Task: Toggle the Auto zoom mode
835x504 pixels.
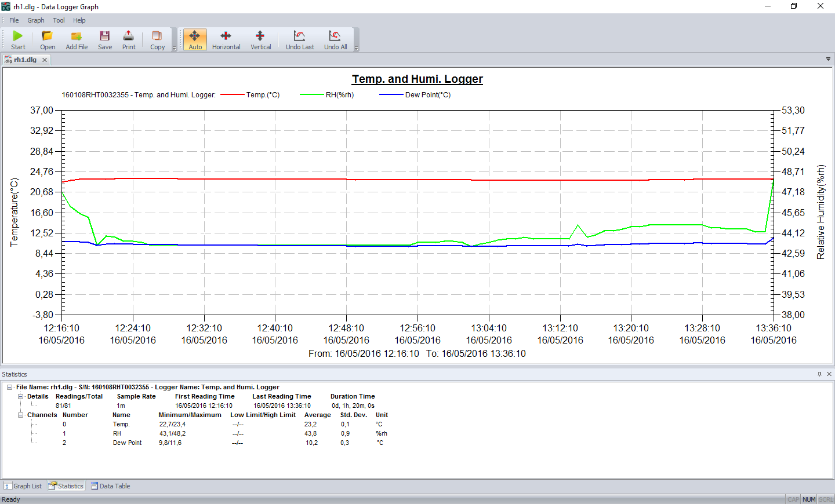Action: point(195,36)
